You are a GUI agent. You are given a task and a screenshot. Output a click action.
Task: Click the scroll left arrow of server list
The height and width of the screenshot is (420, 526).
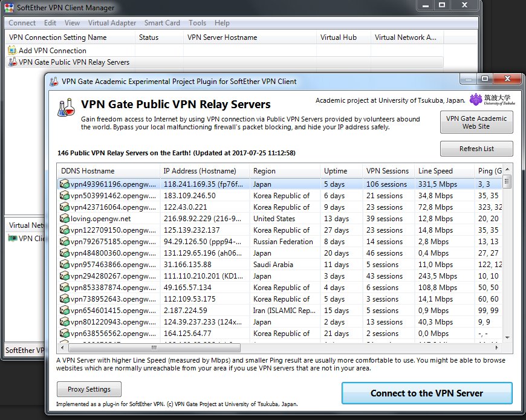(62, 347)
